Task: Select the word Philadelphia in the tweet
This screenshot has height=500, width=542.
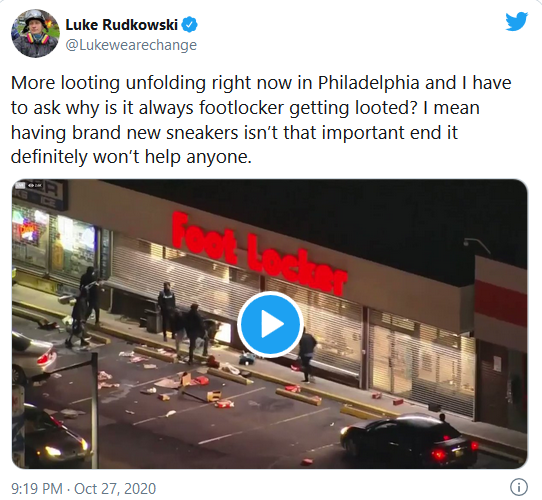Action: [x=368, y=83]
